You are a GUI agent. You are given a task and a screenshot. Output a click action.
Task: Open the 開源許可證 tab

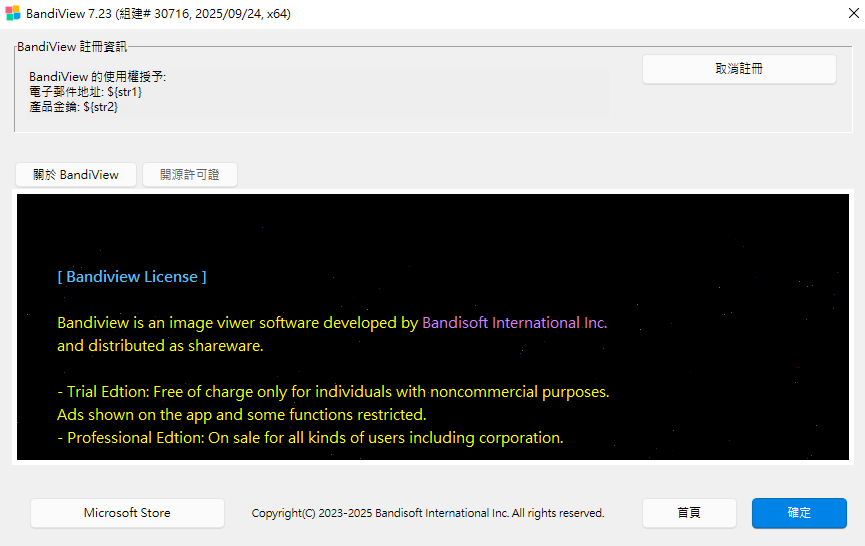[189, 175]
